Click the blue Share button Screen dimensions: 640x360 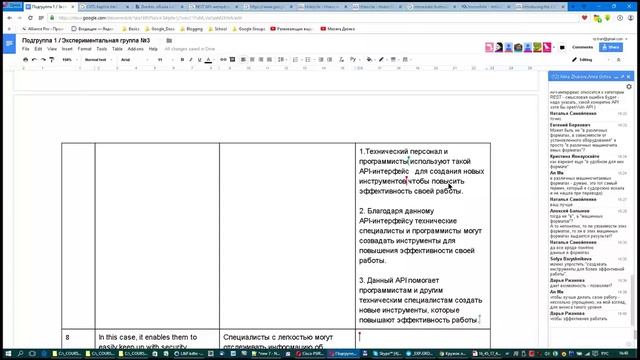611,47
